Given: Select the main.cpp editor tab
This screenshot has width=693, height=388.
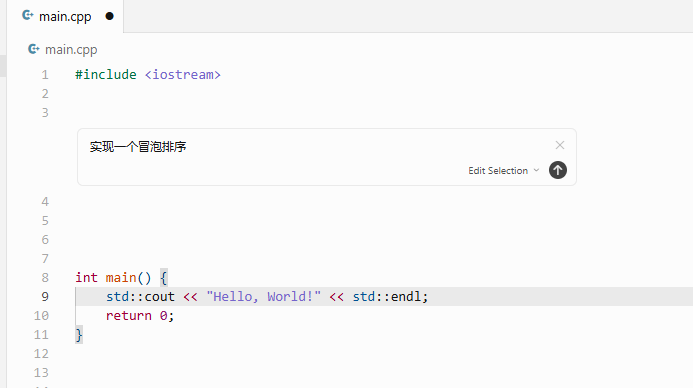Looking at the screenshot, I should pyautogui.click(x=65, y=16).
